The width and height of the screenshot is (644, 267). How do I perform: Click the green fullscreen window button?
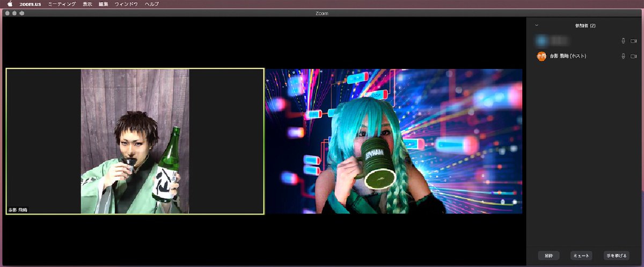[22, 13]
